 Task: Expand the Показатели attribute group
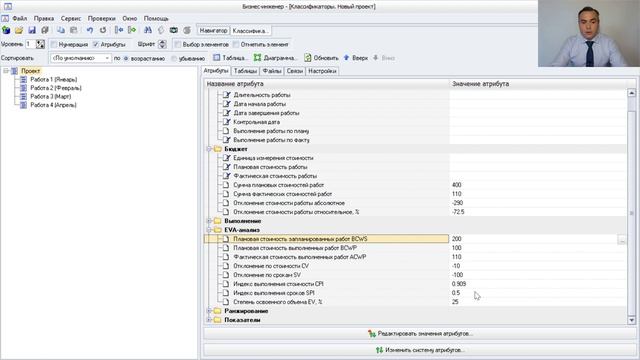[209, 320]
